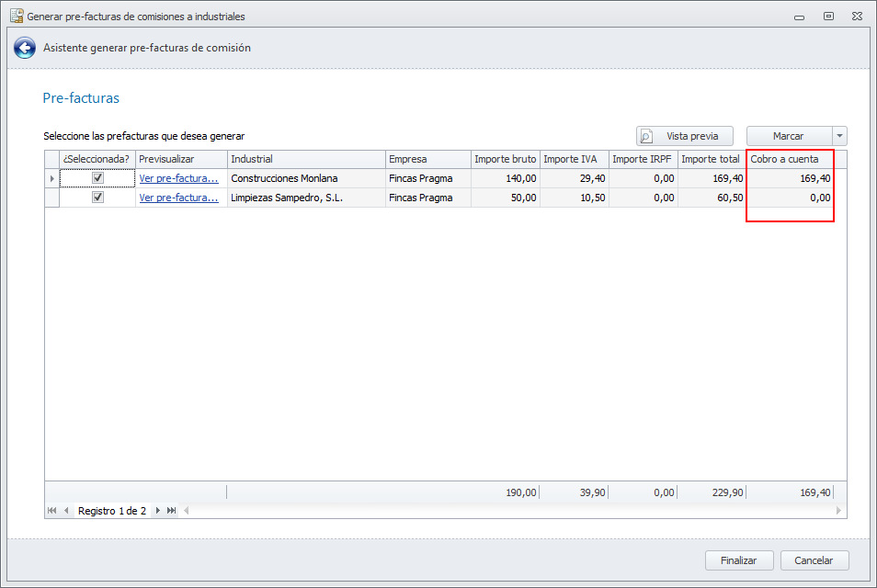Jump to last record icon
Screen dimensions: 877x588
click(172, 511)
